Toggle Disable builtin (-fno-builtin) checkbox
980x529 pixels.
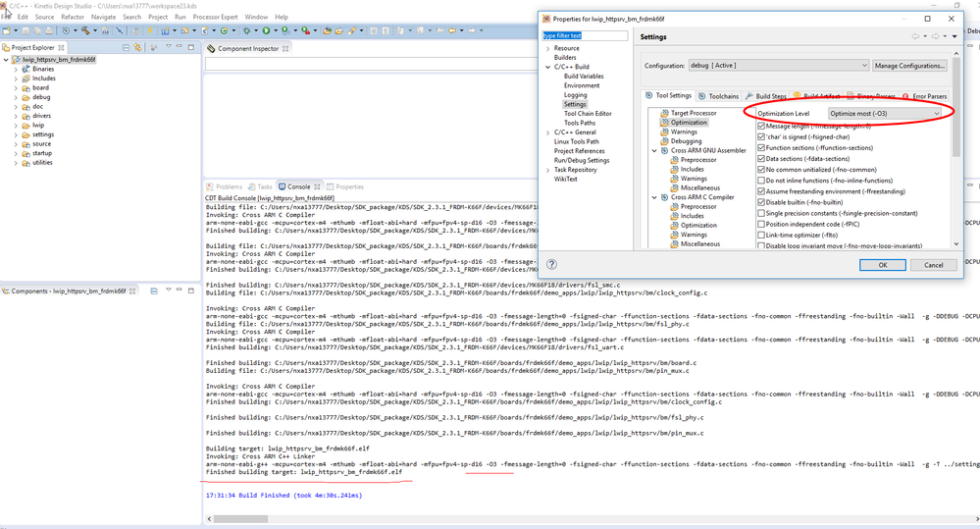(761, 202)
